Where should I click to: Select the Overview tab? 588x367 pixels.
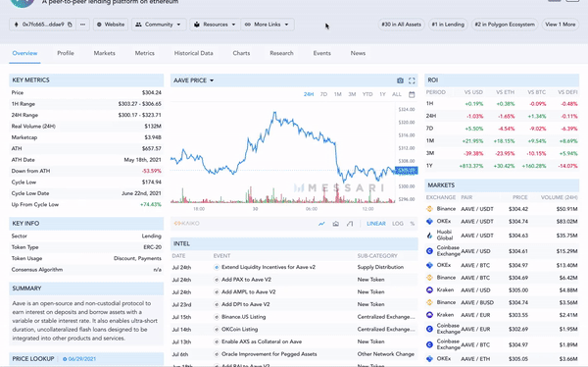[24, 53]
